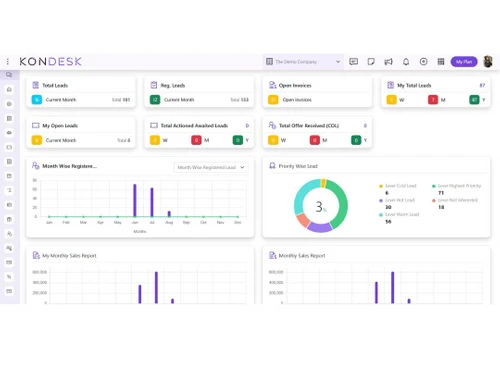Expand the The Demo Company selector
Screen dimensions: 500x375
click(x=303, y=62)
